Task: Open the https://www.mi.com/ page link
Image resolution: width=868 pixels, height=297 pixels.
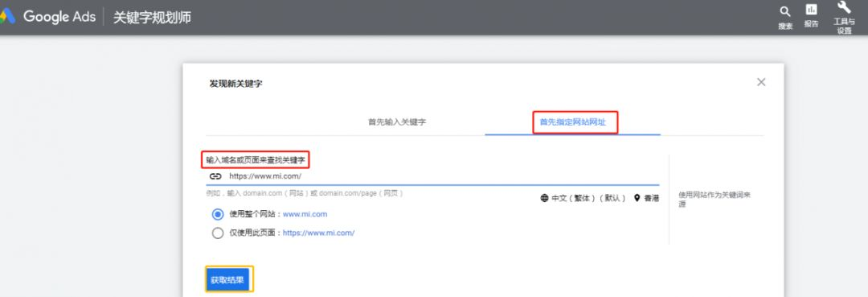Action: pyautogui.click(x=319, y=233)
